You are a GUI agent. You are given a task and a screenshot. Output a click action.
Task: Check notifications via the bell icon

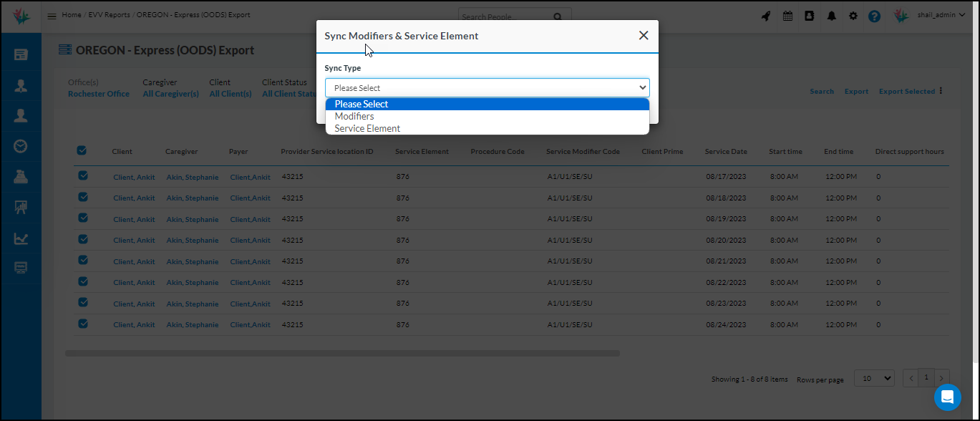pos(831,15)
